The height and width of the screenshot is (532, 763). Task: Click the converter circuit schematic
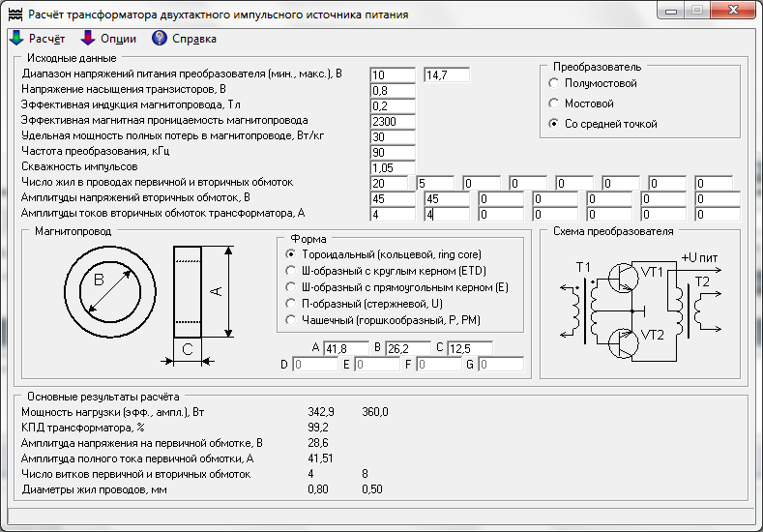640,307
